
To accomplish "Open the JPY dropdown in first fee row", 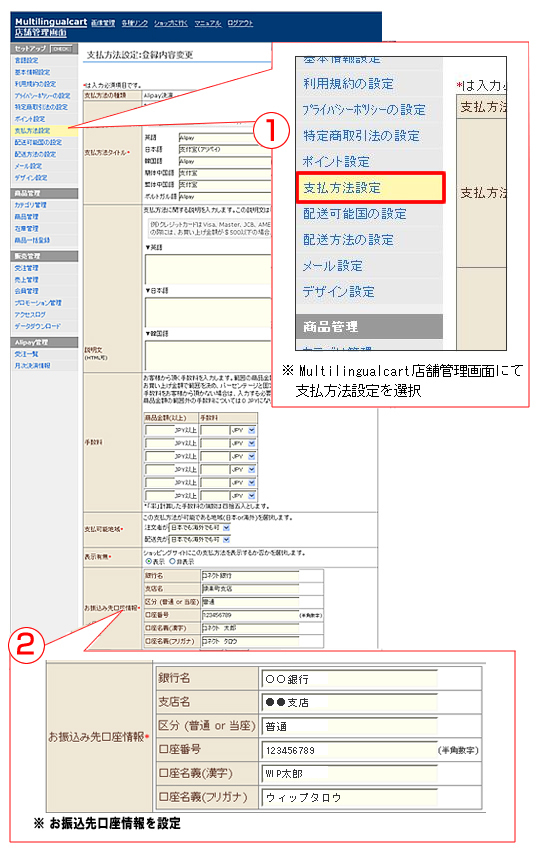I will point(242,430).
